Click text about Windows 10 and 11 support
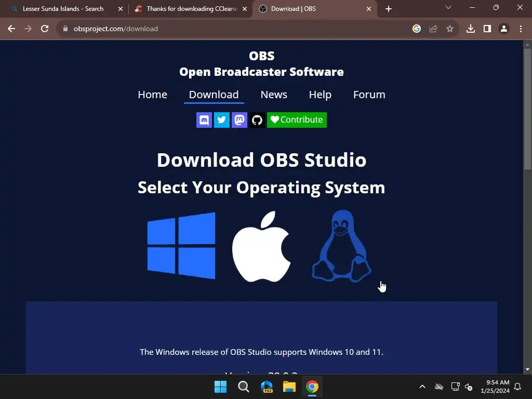The width and height of the screenshot is (532, 399). 262,352
